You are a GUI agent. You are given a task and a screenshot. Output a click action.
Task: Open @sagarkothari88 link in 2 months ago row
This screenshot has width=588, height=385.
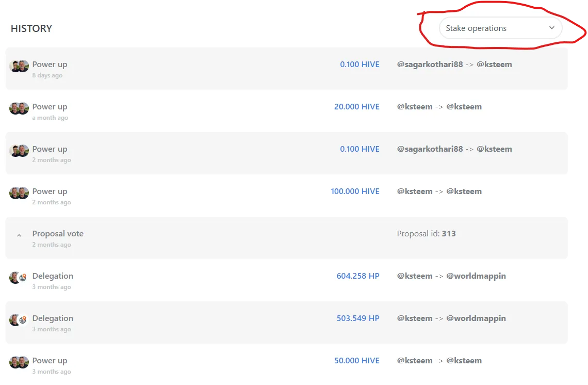pos(430,149)
